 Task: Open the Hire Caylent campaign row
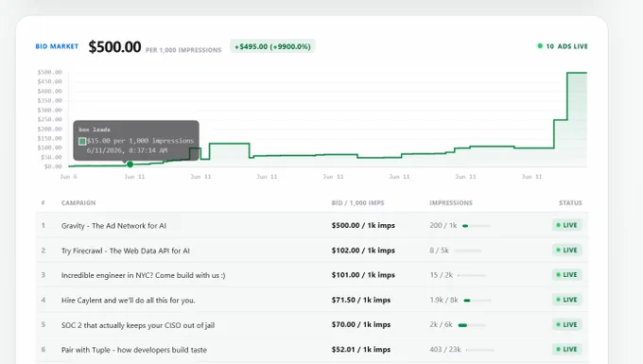tap(312, 300)
